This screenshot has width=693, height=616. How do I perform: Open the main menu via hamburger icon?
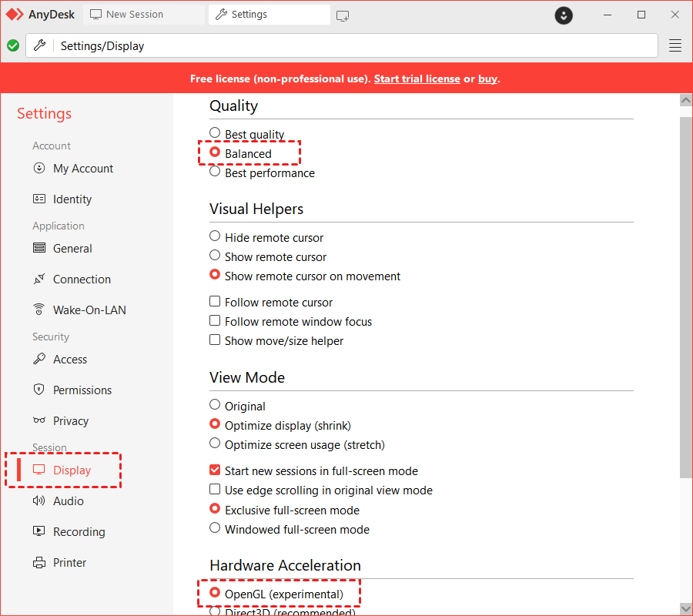point(675,45)
